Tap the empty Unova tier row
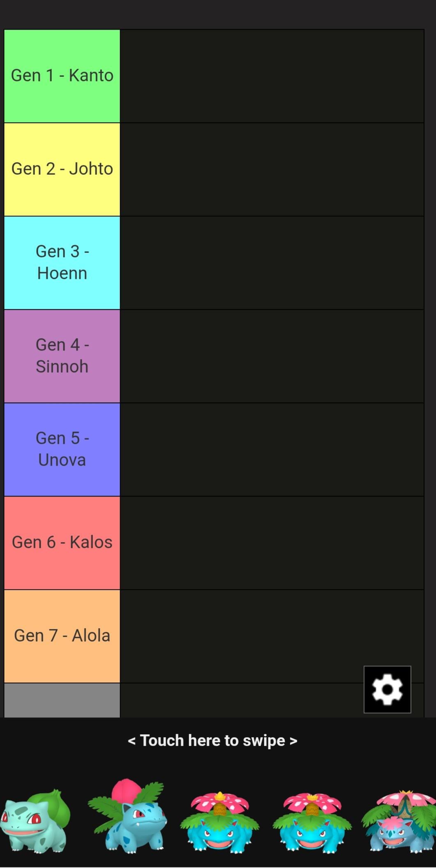Screen dimensions: 436x868 [272, 450]
